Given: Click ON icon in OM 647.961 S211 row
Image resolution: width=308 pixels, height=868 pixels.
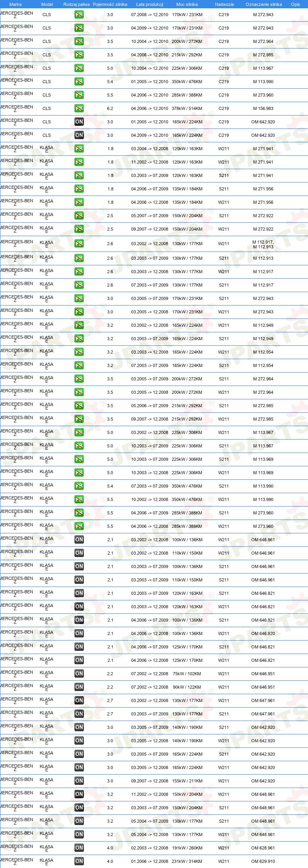Looking at the screenshot, I should point(79,714).
